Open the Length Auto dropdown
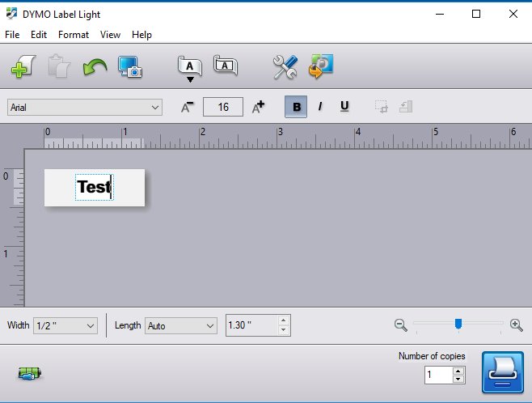 pos(181,326)
